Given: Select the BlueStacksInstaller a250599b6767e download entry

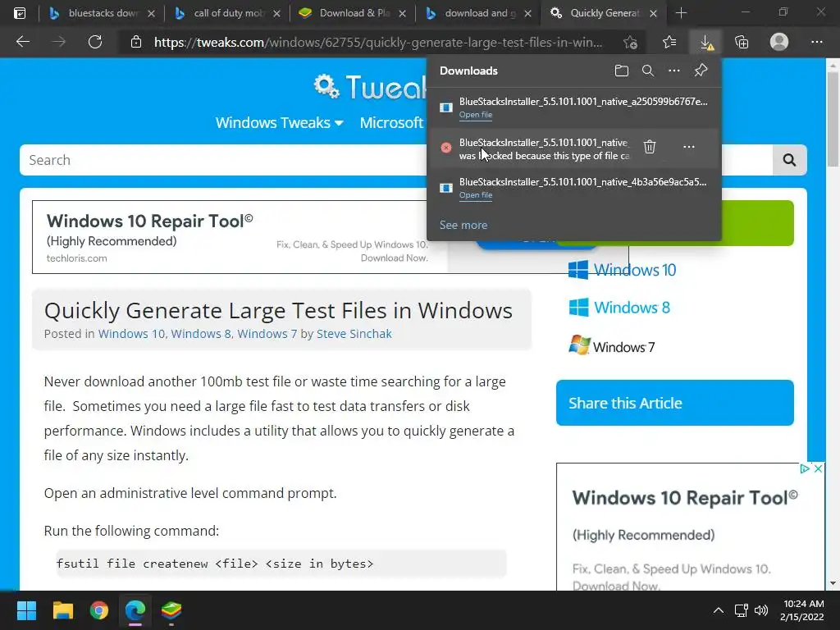Looking at the screenshot, I should 574,107.
